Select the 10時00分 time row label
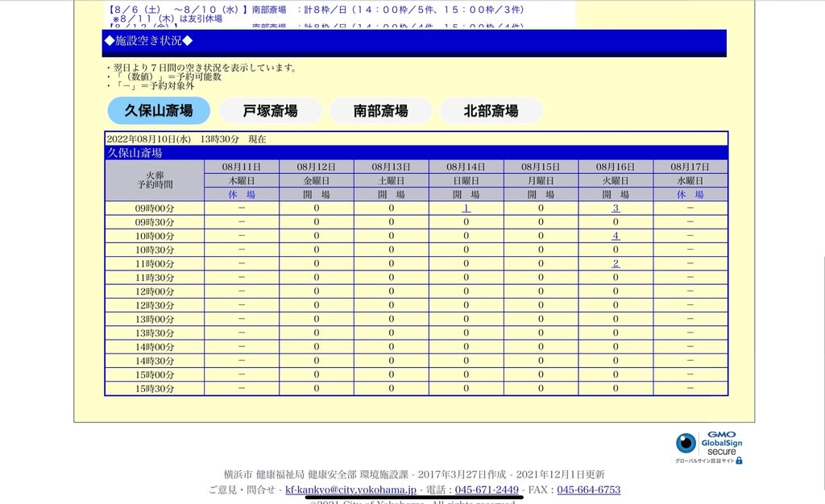 (x=155, y=236)
